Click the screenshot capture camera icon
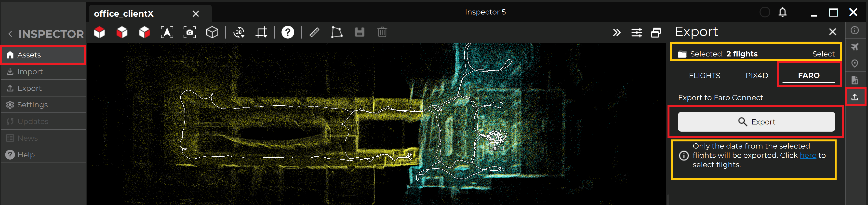 [x=190, y=32]
